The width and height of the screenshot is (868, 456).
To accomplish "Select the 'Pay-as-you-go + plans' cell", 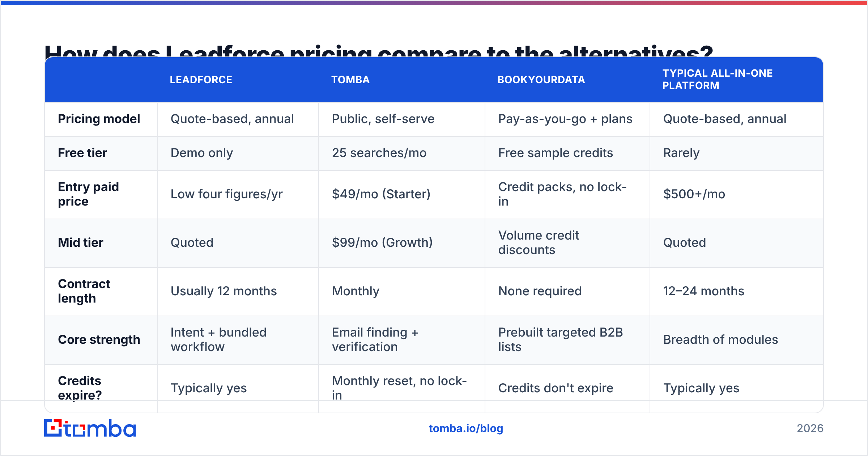I will click(567, 119).
